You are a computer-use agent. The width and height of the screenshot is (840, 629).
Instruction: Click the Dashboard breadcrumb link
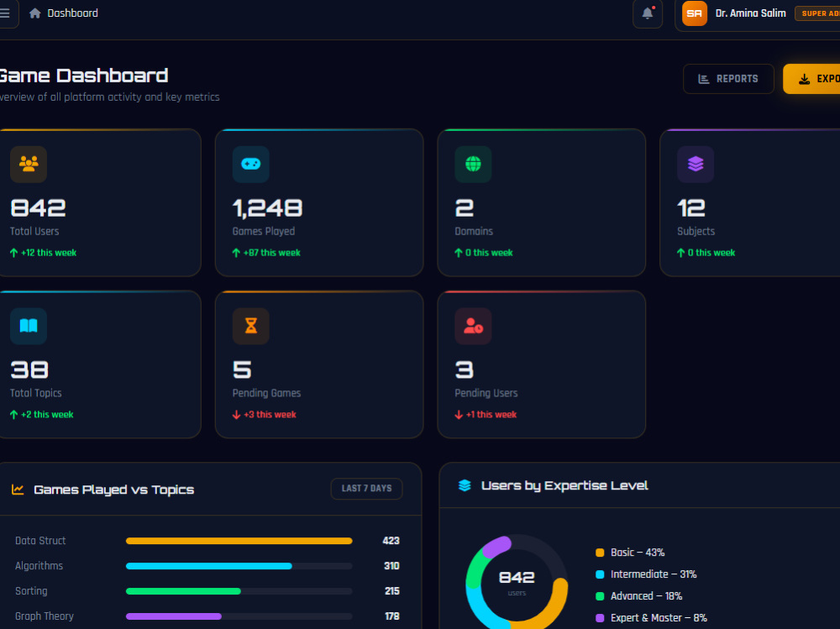coord(72,13)
